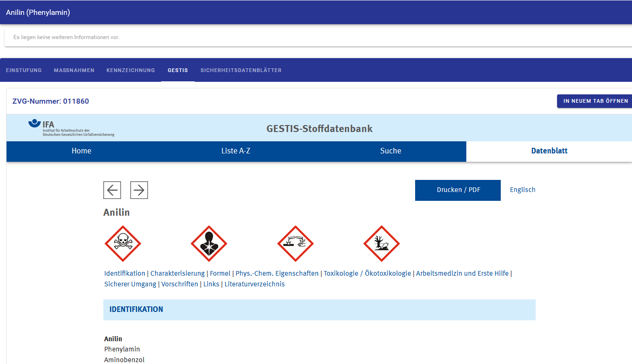Click the ZVG-Nummer: 011860 text

click(x=51, y=101)
